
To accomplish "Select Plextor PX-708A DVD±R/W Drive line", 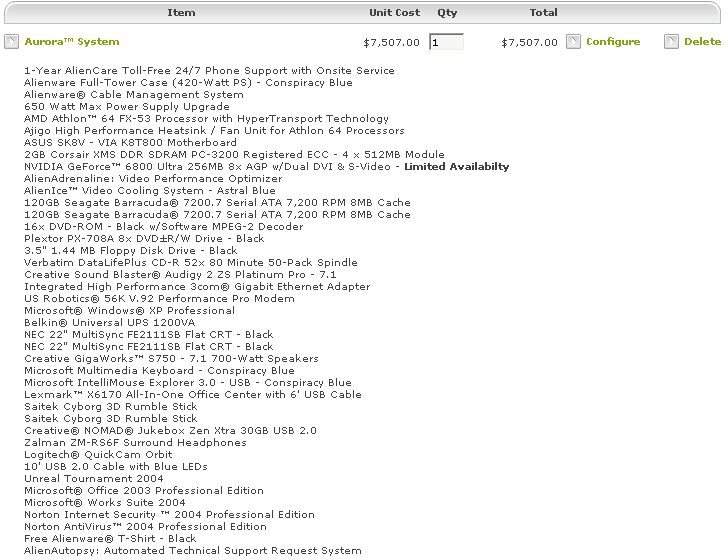I will click(144, 239).
